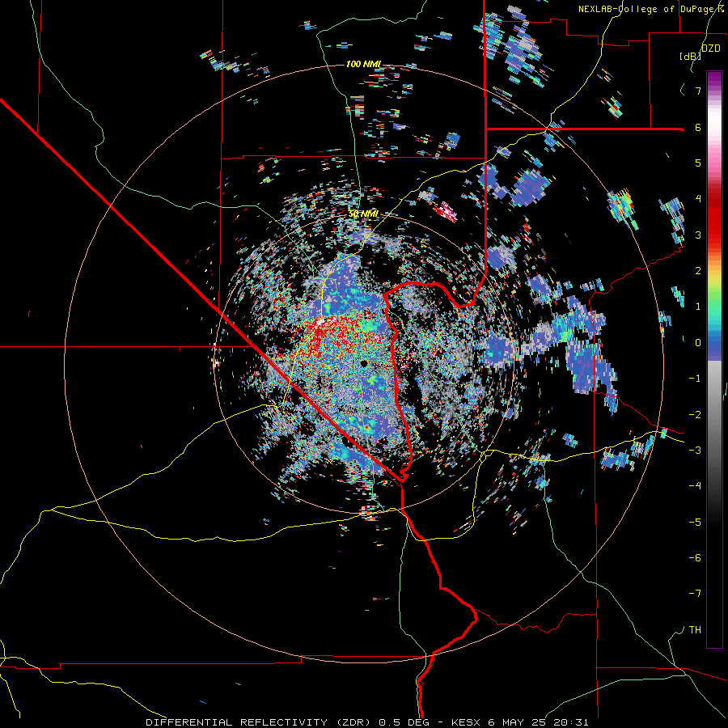Click the '-7' value on color scale
728x728 pixels.
(695, 594)
